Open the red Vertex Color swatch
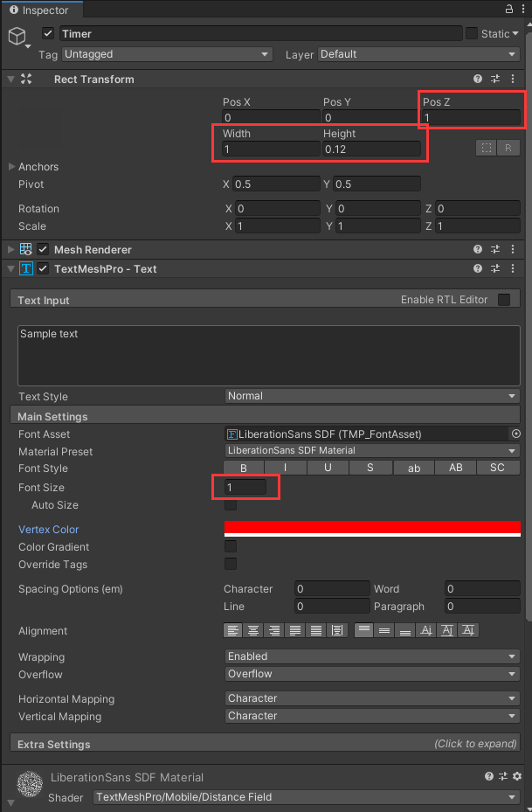532x812 pixels. click(x=372, y=527)
